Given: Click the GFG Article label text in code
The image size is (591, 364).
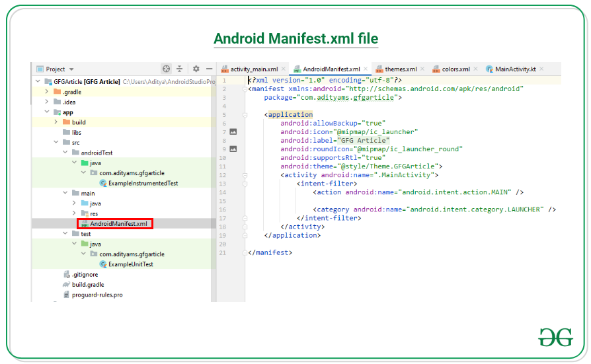Looking at the screenshot, I should 364,141.
